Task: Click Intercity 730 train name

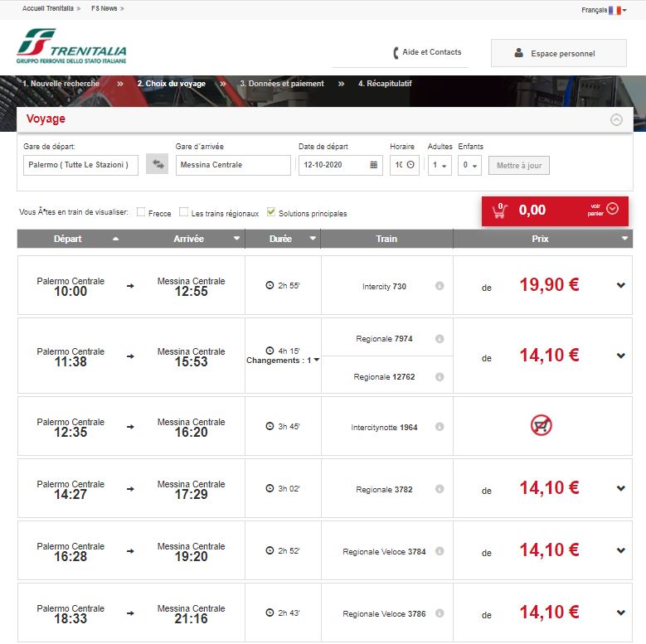Action: click(385, 286)
